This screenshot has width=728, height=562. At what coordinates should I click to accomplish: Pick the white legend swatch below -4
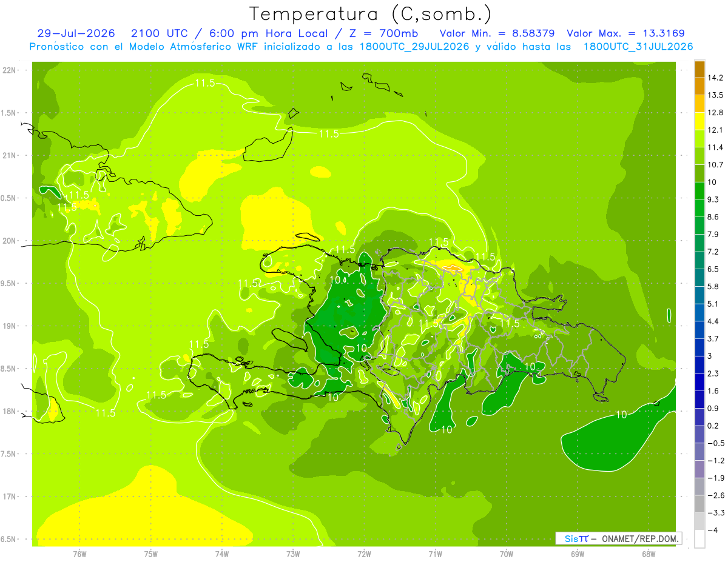[699, 538]
